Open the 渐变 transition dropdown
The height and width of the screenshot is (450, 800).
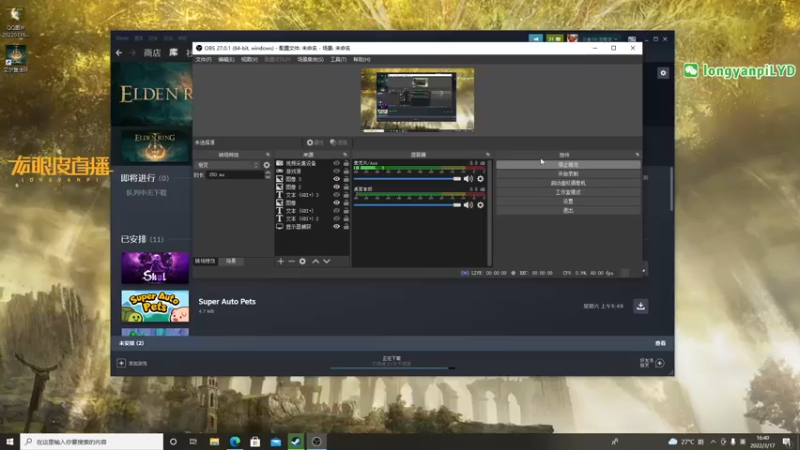coord(228,165)
